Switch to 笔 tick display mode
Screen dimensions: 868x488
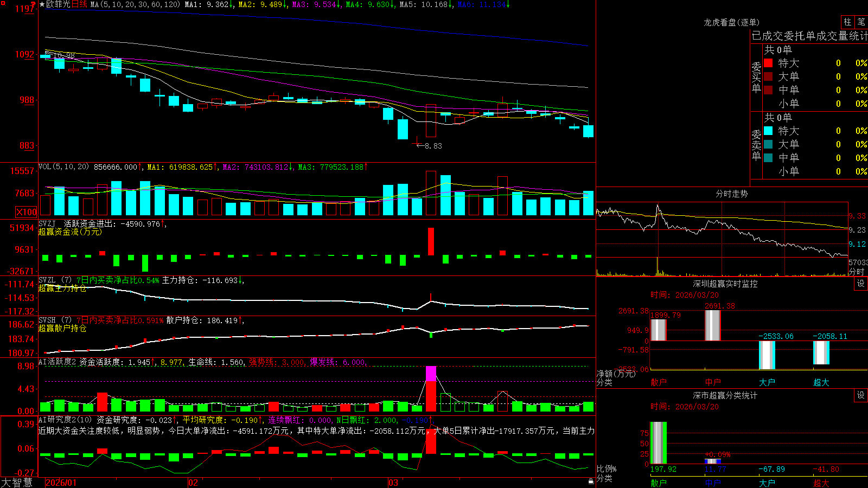point(861,22)
